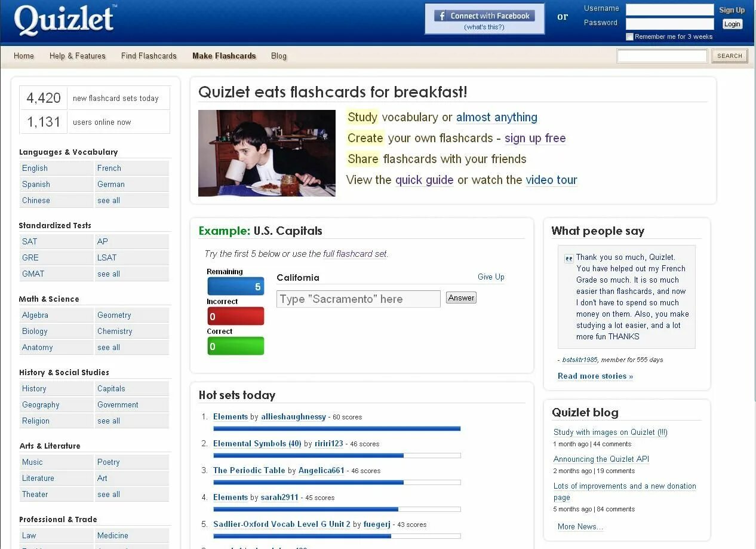Focus the Password input field

pyautogui.click(x=669, y=24)
